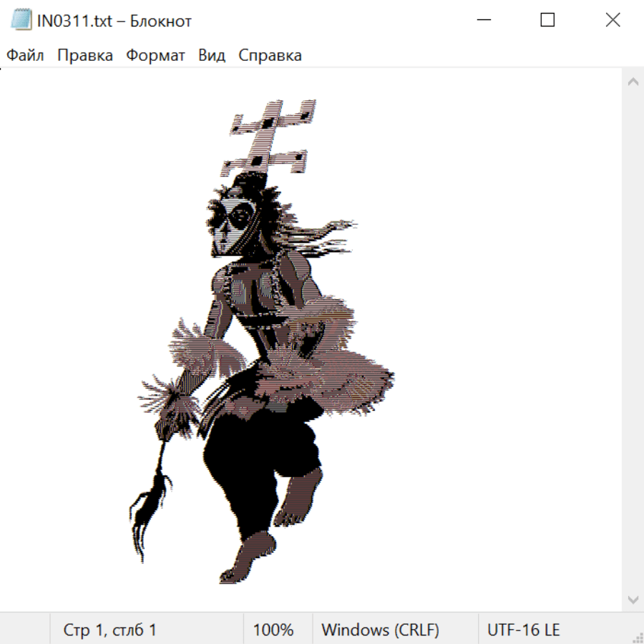Click the Notepad icon in the title bar
644x644 pixels.
[x=21, y=21]
